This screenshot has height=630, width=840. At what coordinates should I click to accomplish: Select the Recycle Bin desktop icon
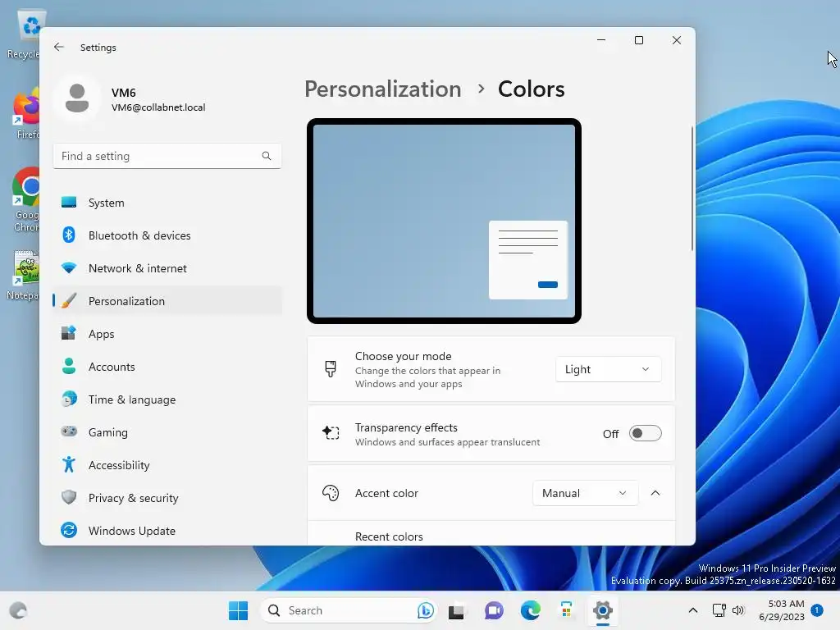coord(24,33)
